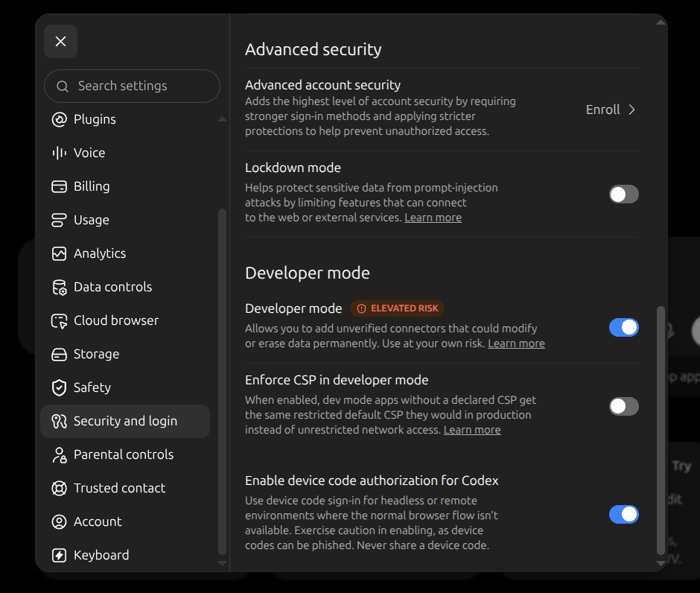The width and height of the screenshot is (700, 593).
Task: Click the main panel scroll-up arrow
Action: point(661,22)
